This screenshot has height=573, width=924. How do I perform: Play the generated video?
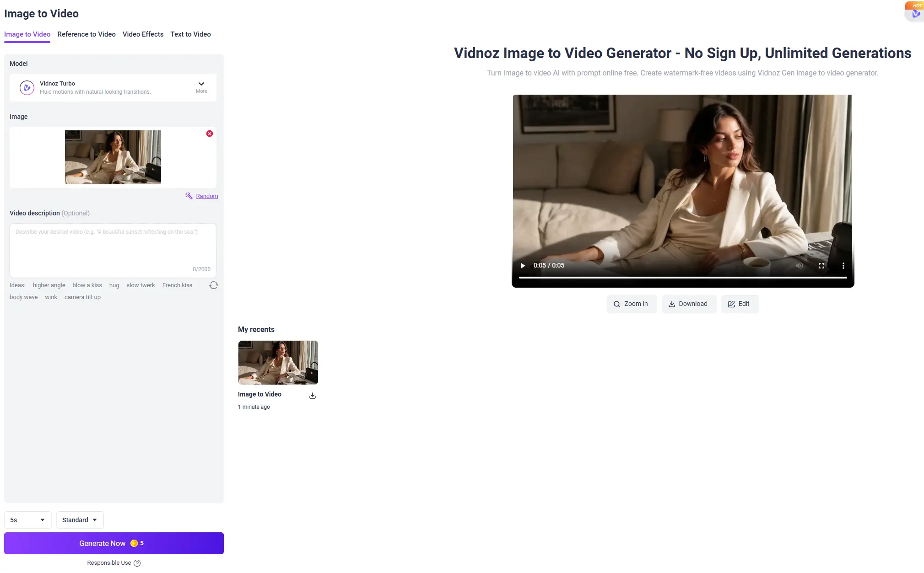[523, 266]
